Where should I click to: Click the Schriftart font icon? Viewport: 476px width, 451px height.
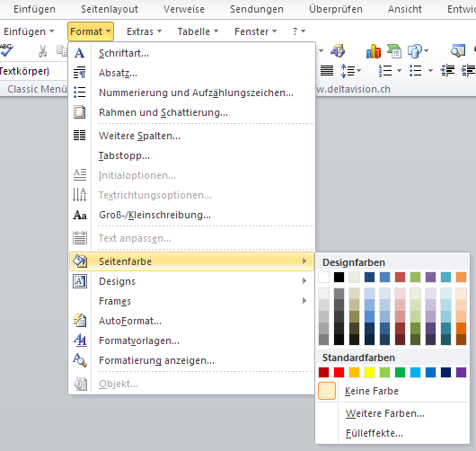click(x=80, y=53)
